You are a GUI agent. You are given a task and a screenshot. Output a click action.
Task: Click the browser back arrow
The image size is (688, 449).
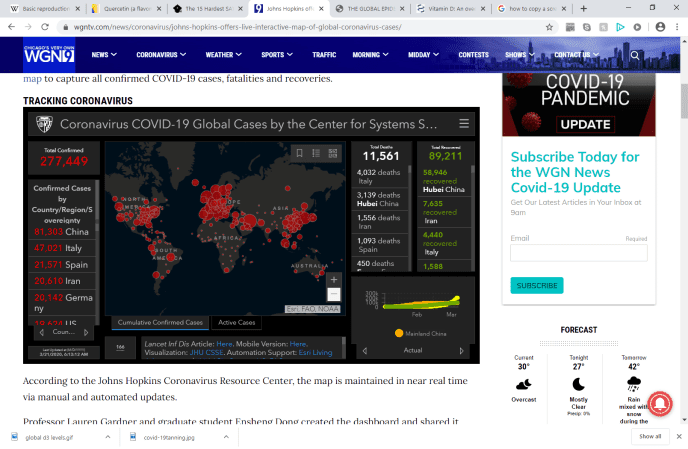[12, 27]
